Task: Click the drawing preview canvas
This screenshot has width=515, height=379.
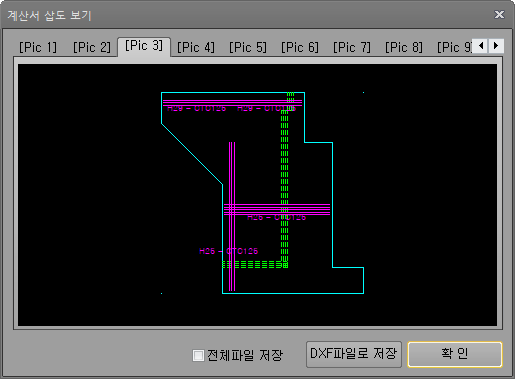Action: click(257, 195)
